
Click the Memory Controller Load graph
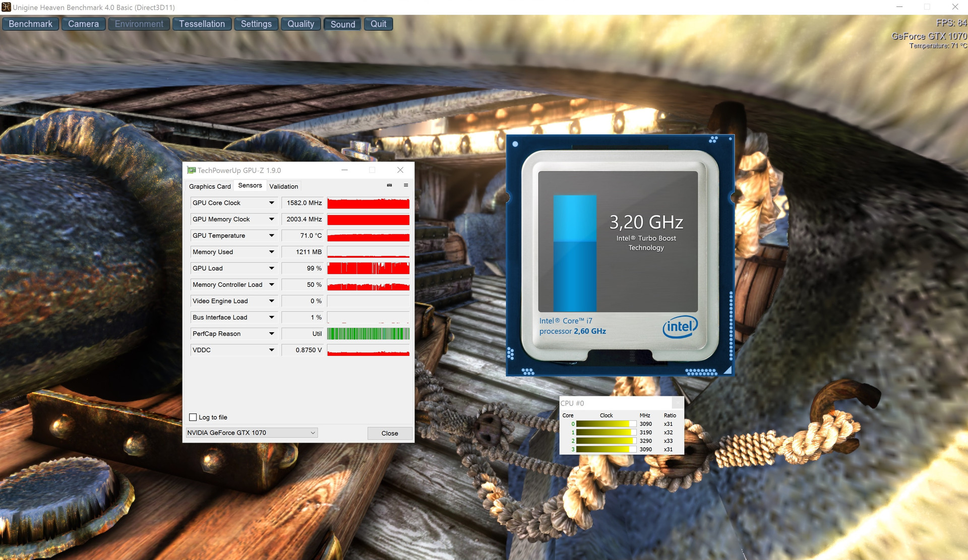tap(369, 285)
